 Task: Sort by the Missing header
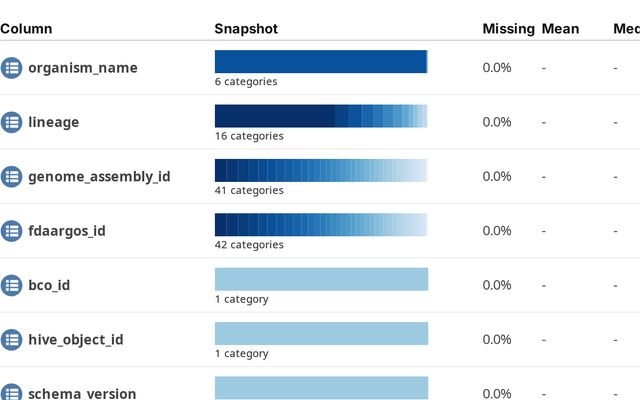(x=508, y=29)
